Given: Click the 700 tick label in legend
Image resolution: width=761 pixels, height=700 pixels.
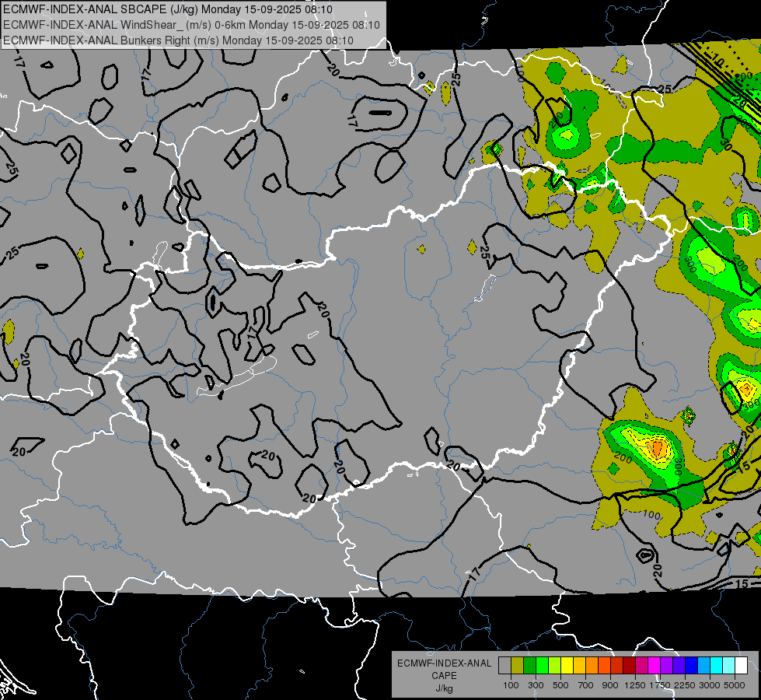Looking at the screenshot, I should point(586,685).
